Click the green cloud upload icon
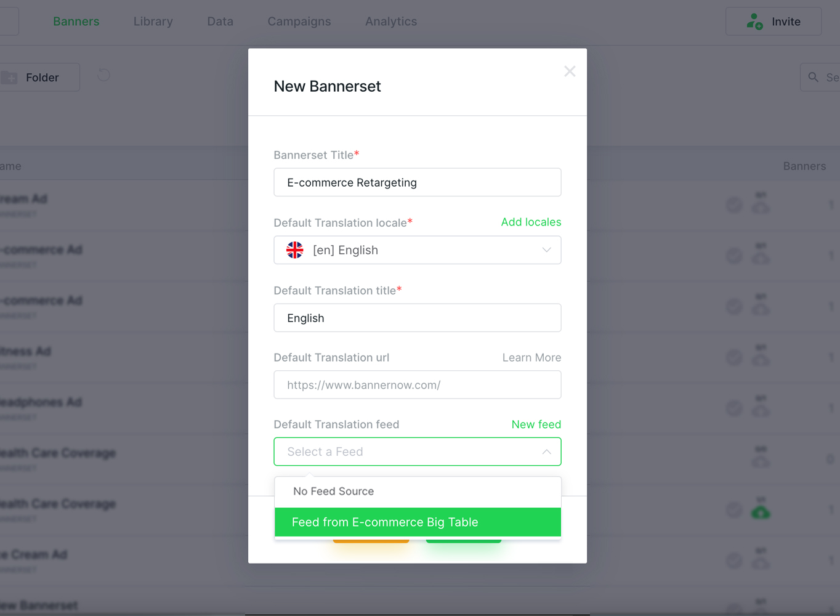The image size is (840, 616). [761, 512]
